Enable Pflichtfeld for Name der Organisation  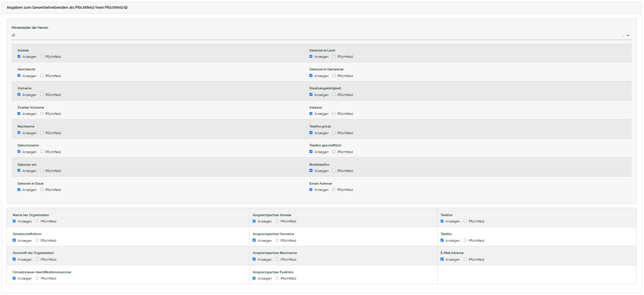click(x=37, y=221)
